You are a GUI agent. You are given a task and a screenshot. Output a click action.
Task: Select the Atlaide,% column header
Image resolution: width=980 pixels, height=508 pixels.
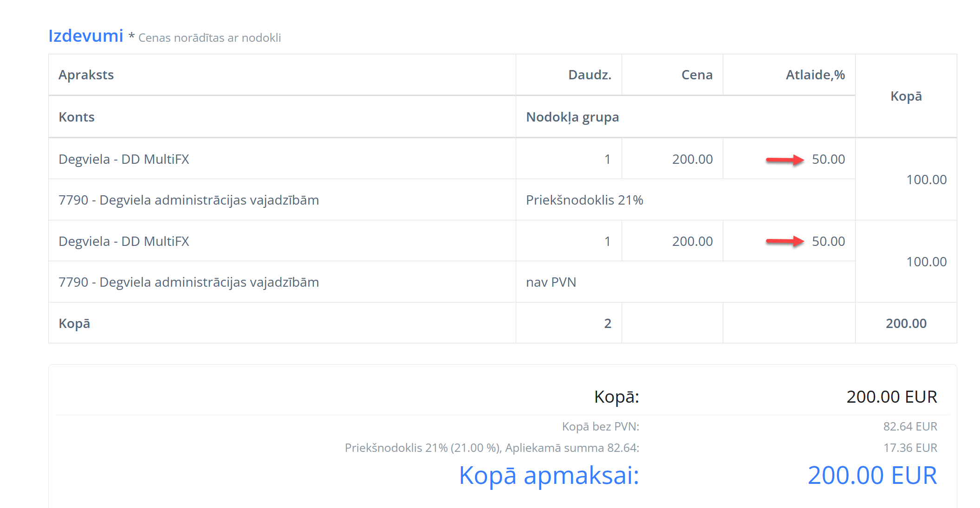815,75
